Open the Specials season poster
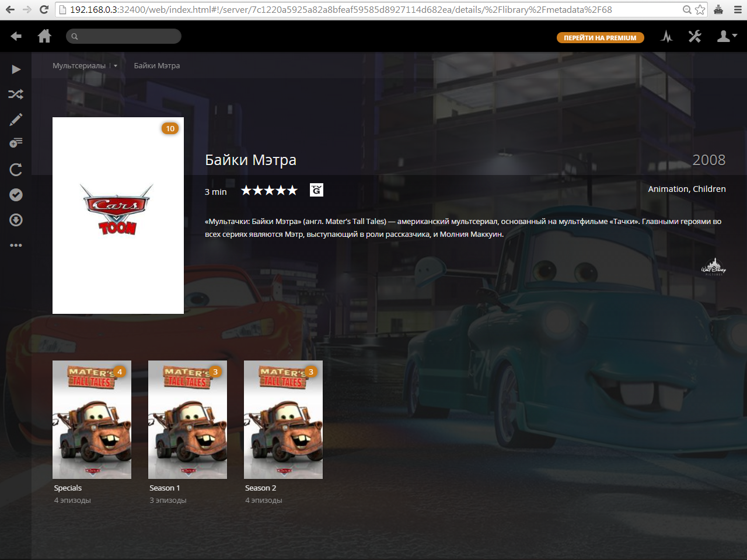The height and width of the screenshot is (560, 747). tap(92, 419)
